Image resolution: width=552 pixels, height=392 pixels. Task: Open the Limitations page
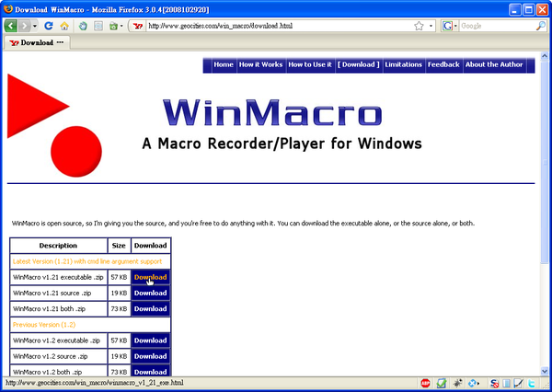(x=404, y=64)
